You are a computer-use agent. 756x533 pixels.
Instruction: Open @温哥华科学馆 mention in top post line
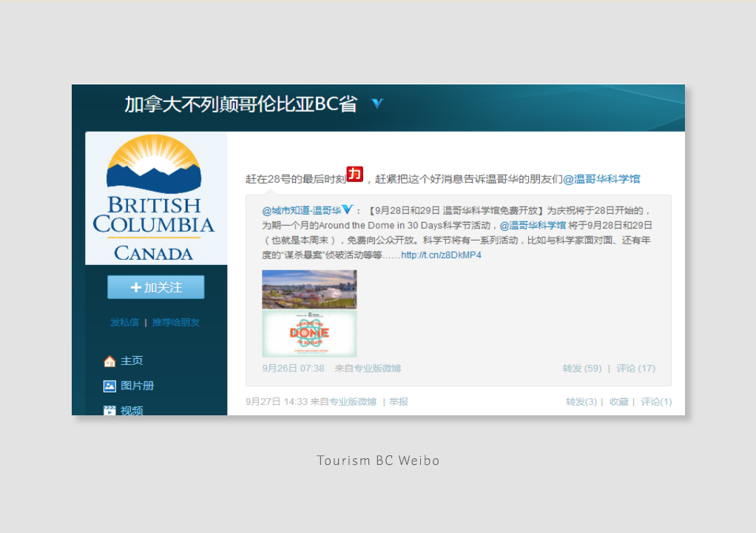[601, 179]
